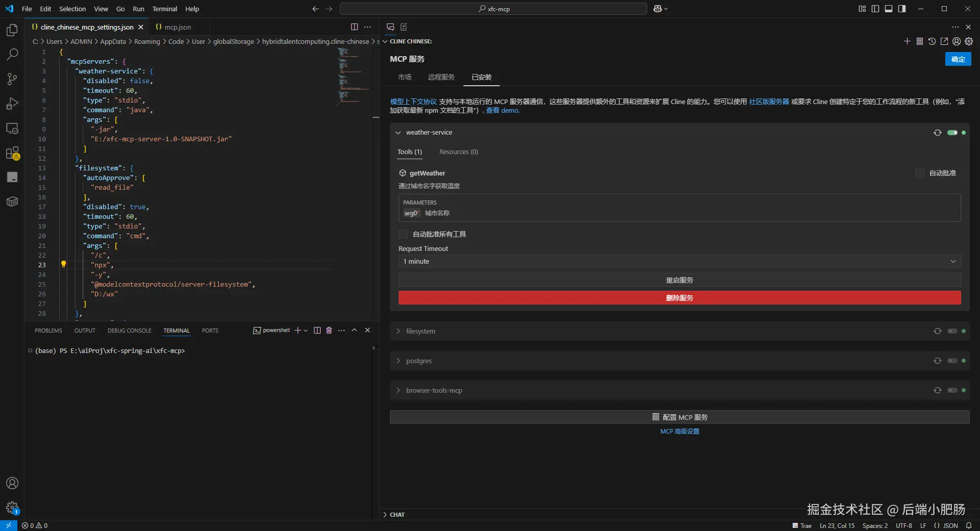Toggle the filesystem server switch
The image size is (980, 531).
point(952,331)
